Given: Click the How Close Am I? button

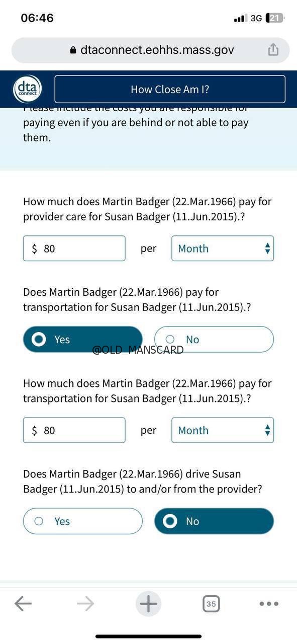Looking at the screenshot, I should tap(170, 89).
